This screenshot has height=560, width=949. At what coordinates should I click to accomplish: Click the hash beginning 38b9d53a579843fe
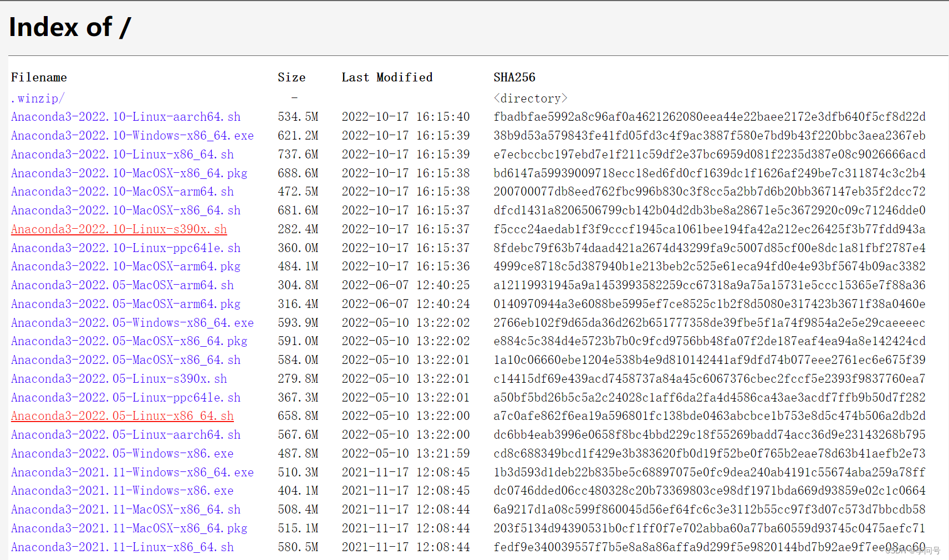tap(710, 136)
